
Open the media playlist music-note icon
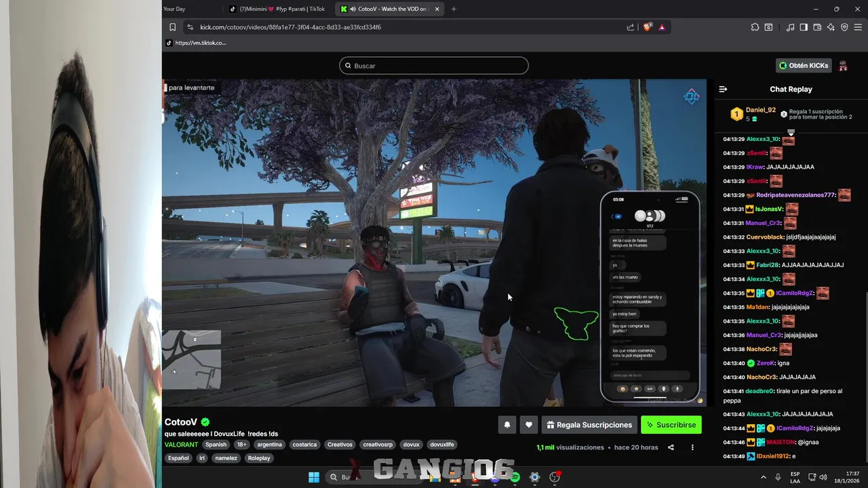[790, 27]
